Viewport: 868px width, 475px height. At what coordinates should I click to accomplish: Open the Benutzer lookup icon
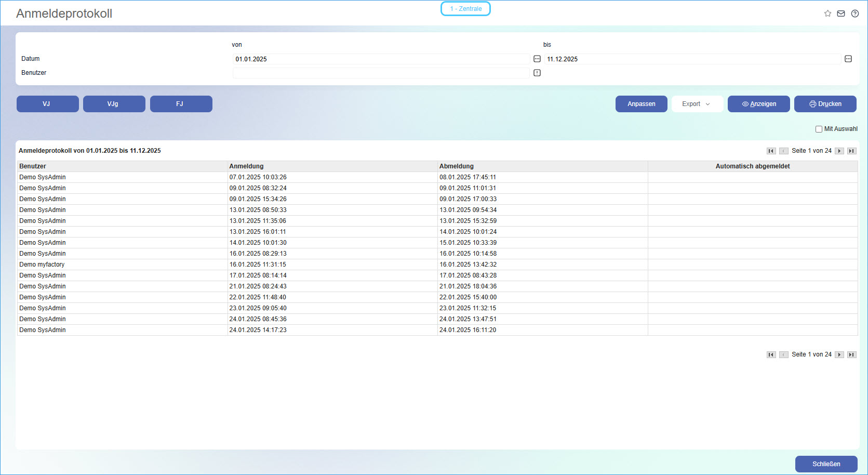point(537,73)
